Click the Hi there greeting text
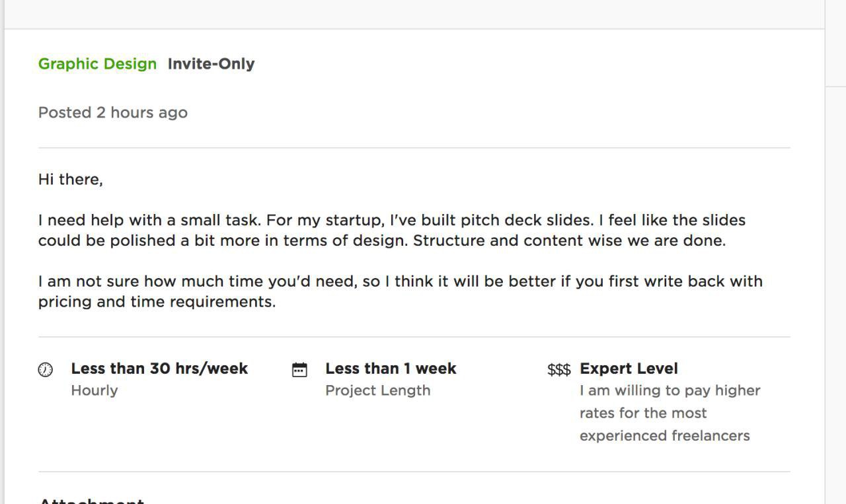 click(x=71, y=180)
